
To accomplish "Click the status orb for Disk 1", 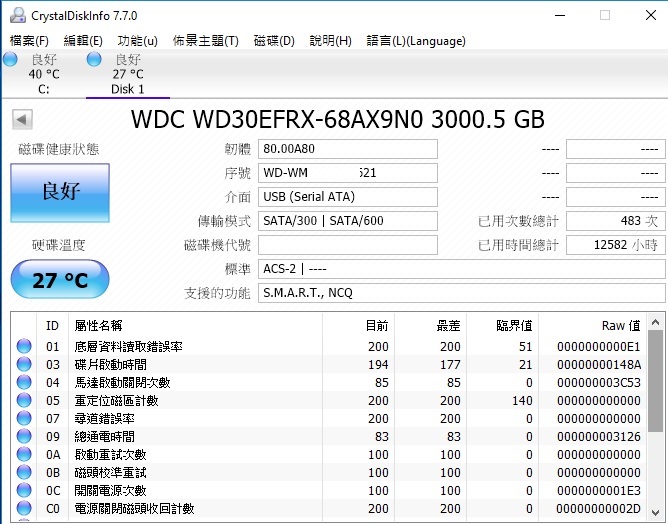I will coord(94,59).
